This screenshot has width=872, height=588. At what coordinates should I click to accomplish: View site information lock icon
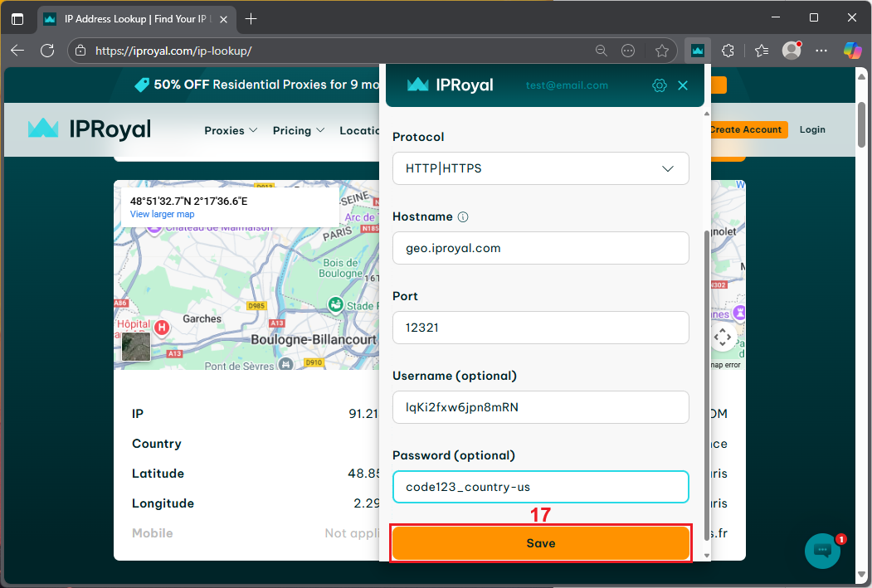(x=80, y=51)
